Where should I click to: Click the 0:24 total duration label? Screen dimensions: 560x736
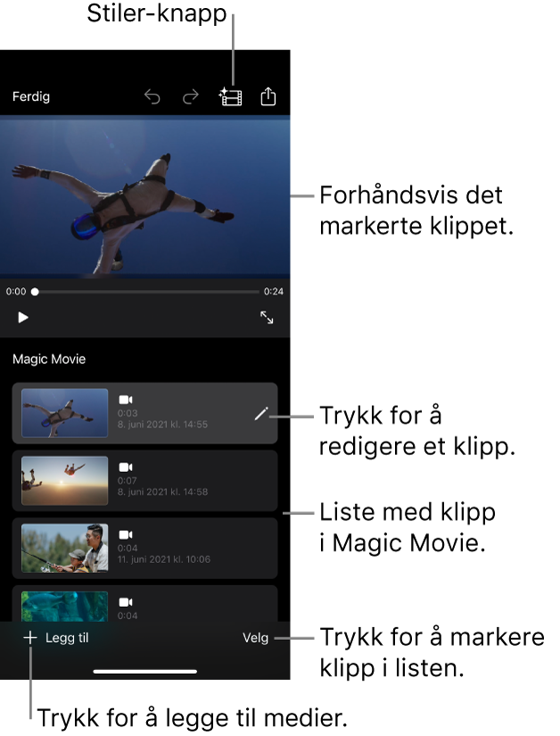click(x=274, y=292)
